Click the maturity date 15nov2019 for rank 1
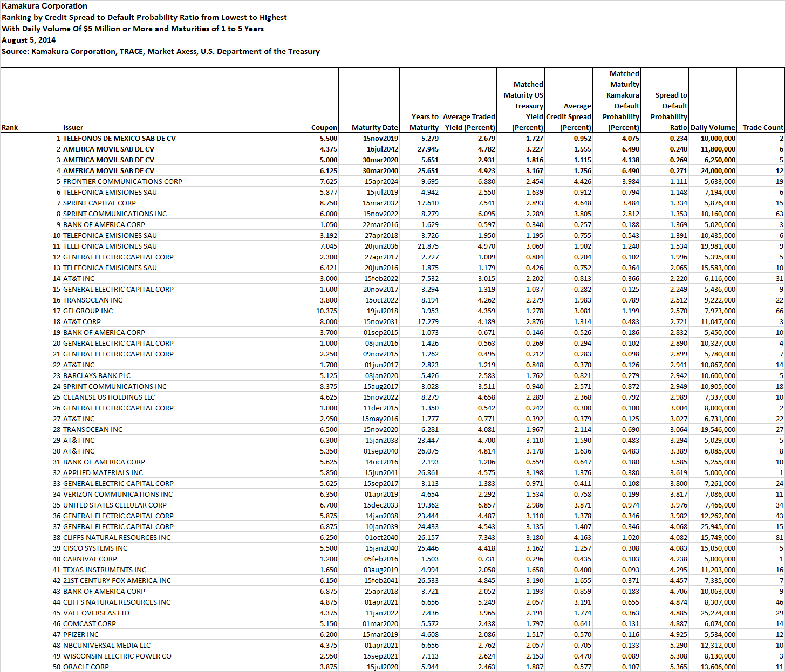The height and width of the screenshot is (672, 785). coord(381,138)
